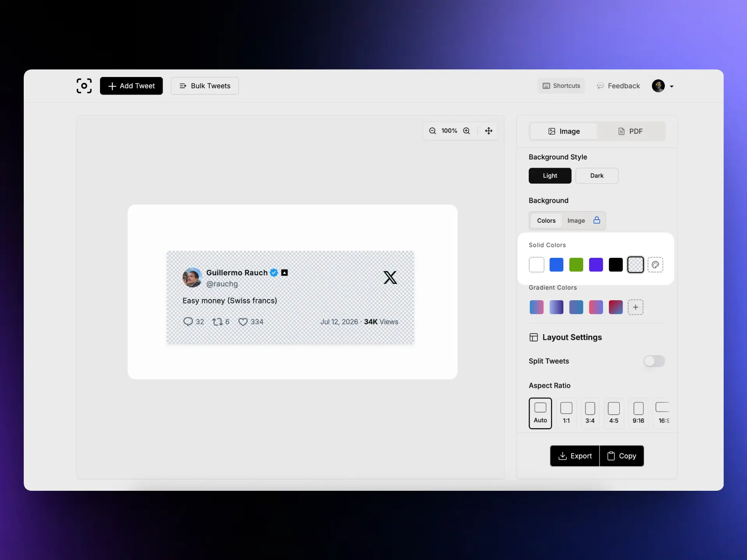Choose the black solid color swatch
This screenshot has width=747, height=560.
615,265
